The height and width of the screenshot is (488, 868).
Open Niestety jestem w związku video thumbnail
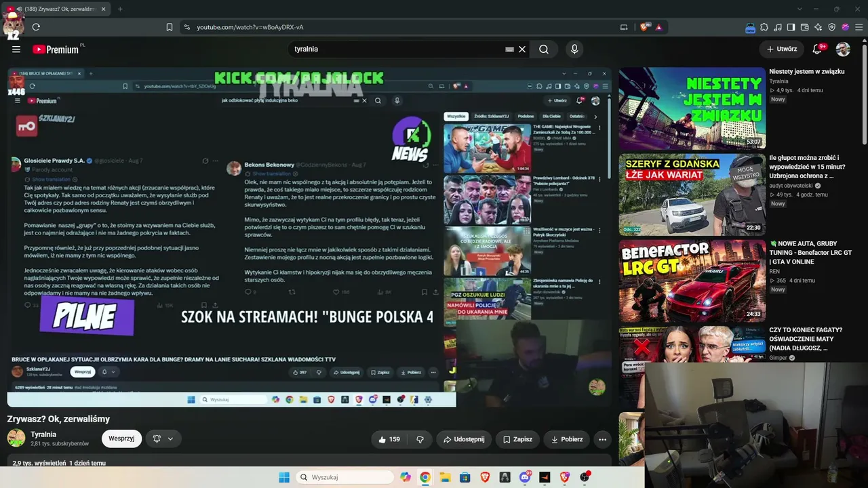[x=692, y=108]
